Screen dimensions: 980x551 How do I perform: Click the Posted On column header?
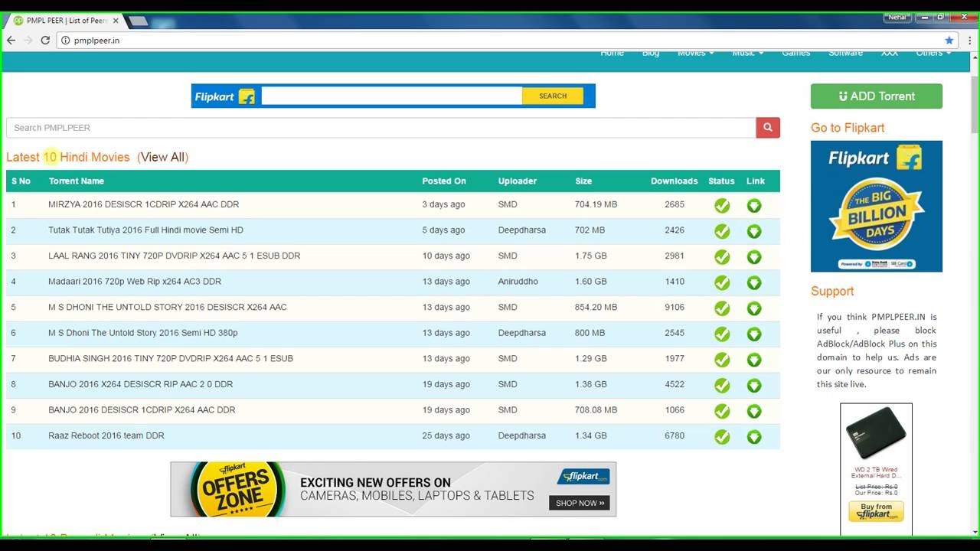pos(443,181)
